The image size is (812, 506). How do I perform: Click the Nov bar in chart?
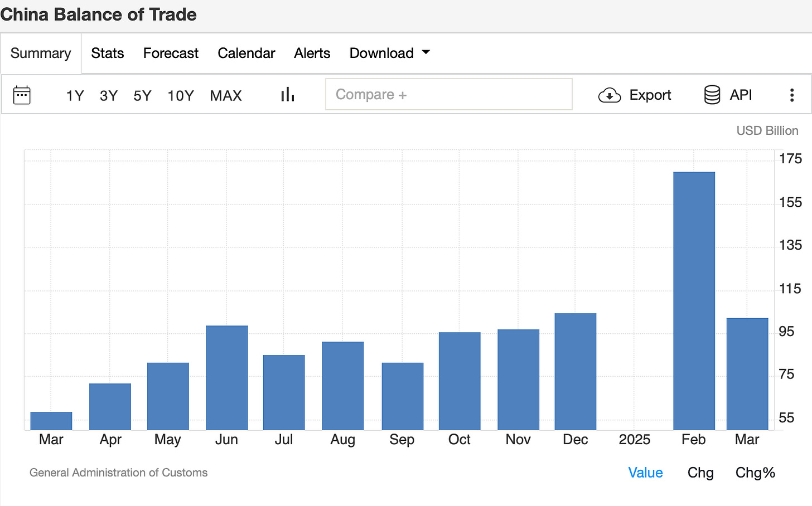click(518, 379)
